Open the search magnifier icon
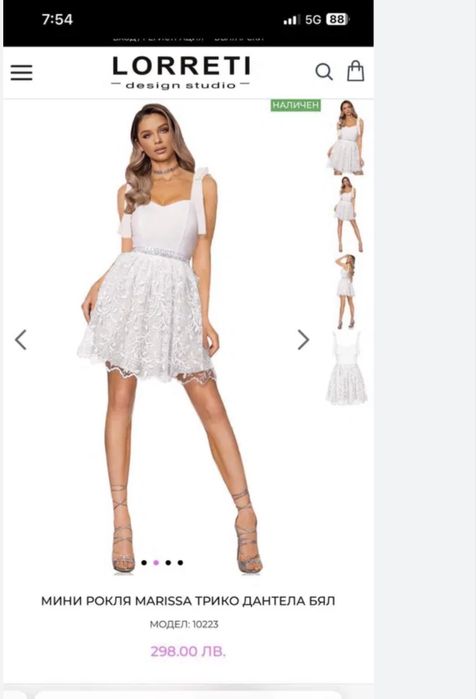476x699 pixels. point(324,71)
